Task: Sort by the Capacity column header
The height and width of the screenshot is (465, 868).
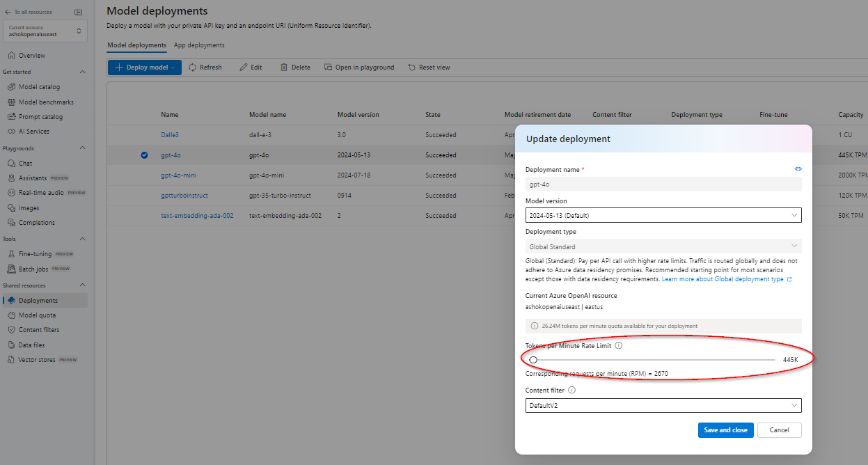Action: click(x=851, y=115)
